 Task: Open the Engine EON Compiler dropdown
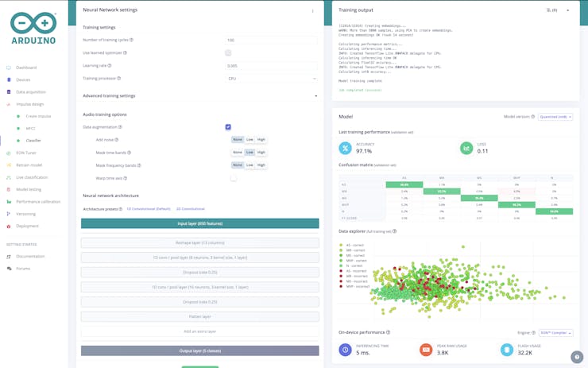[555, 333]
